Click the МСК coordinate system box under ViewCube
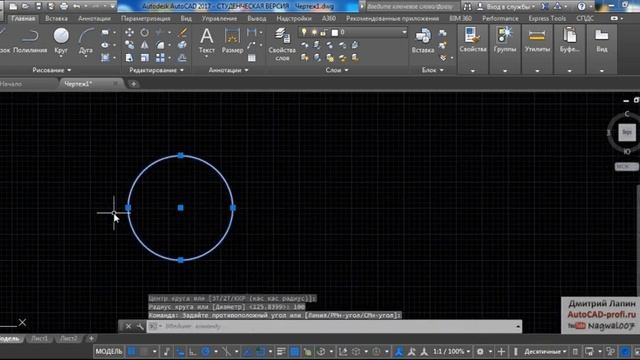This screenshot has height=360, width=640. click(627, 167)
